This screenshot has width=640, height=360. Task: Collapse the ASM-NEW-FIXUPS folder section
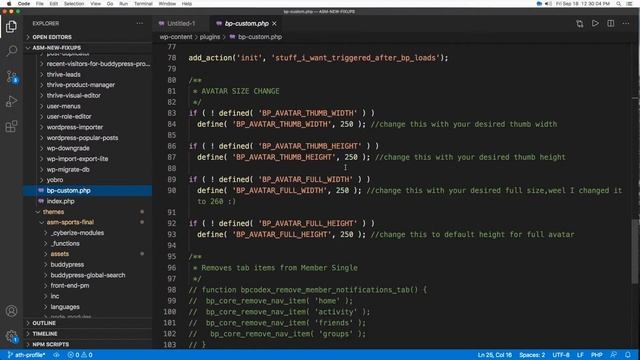tap(88, 48)
